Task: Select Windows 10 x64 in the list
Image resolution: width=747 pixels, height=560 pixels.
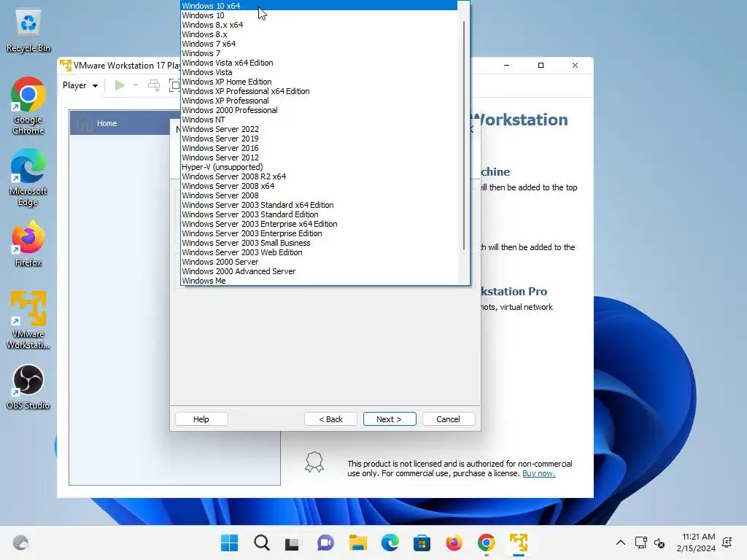Action: [x=319, y=6]
